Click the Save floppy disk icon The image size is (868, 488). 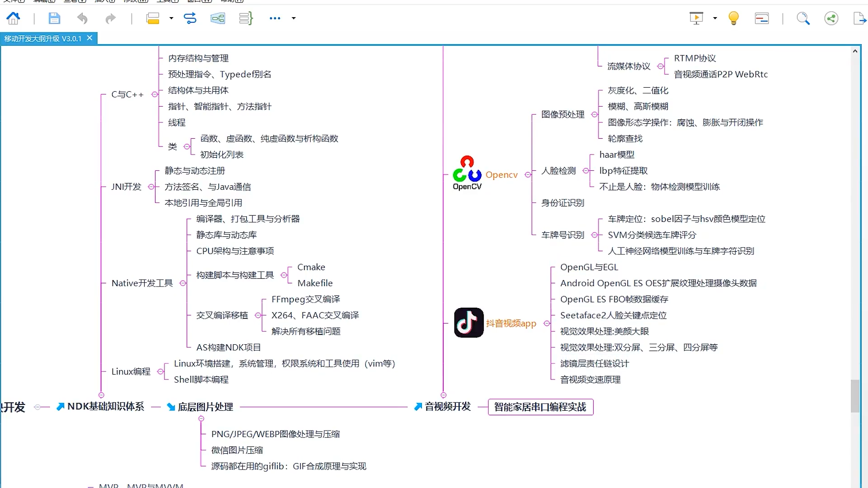(x=54, y=18)
